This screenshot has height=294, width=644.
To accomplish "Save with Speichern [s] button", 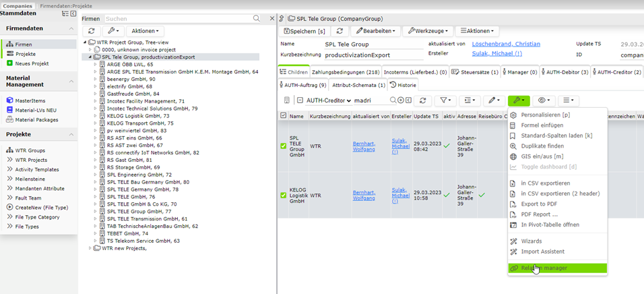I will point(304,31).
